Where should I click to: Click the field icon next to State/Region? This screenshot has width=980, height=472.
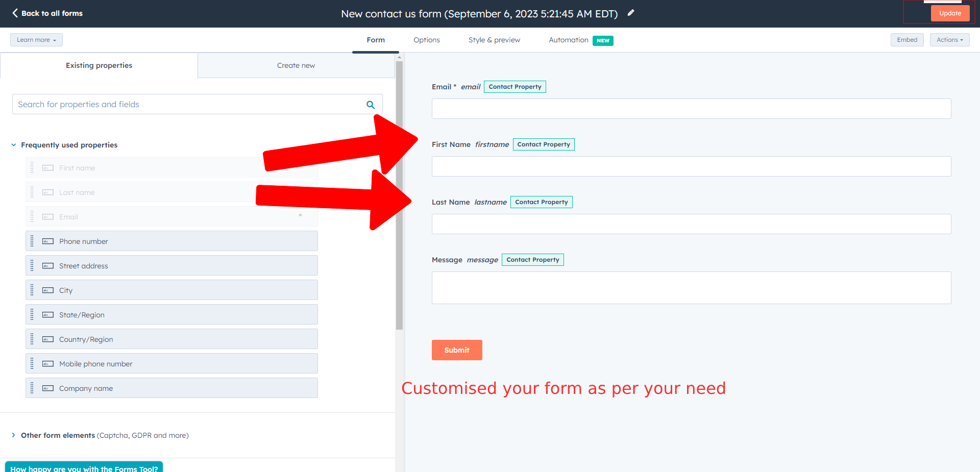[x=48, y=315]
